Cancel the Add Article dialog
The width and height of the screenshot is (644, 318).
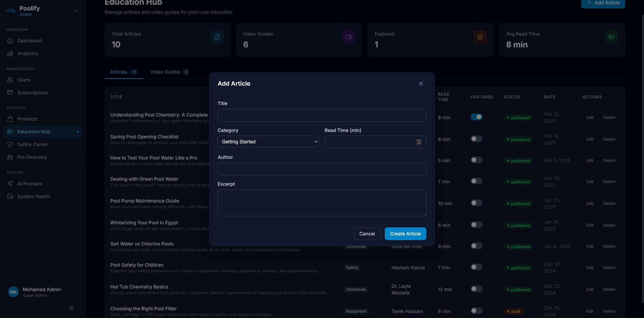point(367,233)
